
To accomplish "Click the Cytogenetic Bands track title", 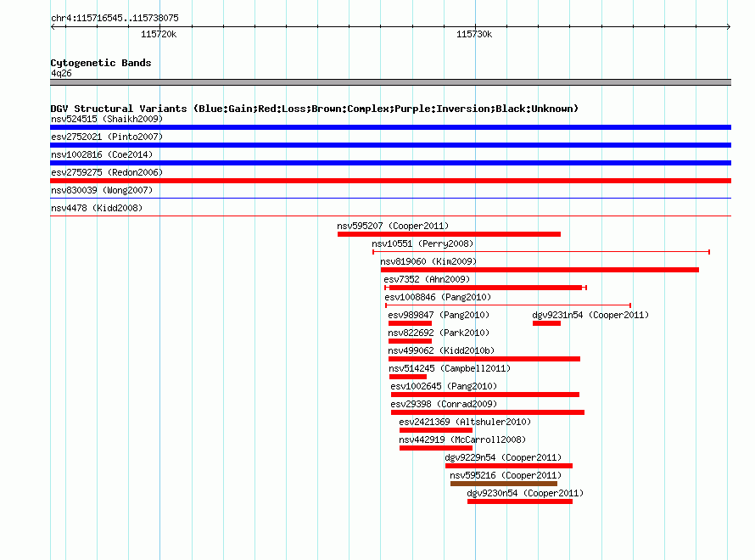I will tap(101, 63).
